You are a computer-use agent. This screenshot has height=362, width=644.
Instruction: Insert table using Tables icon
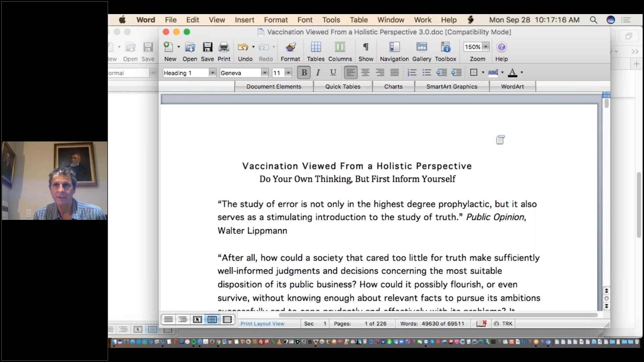pos(316,47)
